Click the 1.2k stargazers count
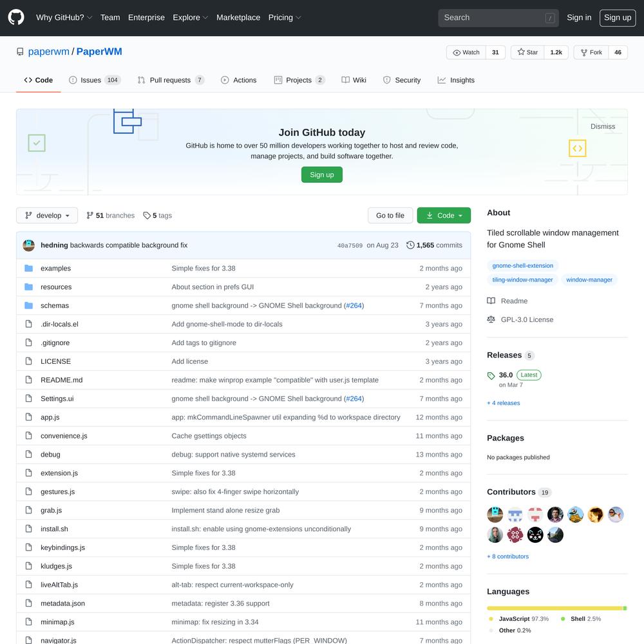Screen dimensions: 644x644 556,52
